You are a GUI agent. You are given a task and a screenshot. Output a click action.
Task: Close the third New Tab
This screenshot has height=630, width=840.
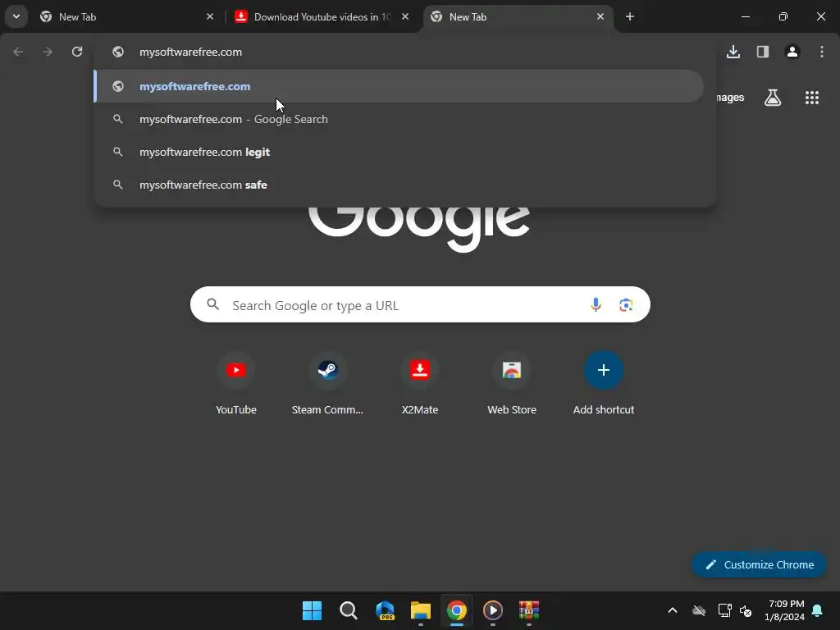600,16
